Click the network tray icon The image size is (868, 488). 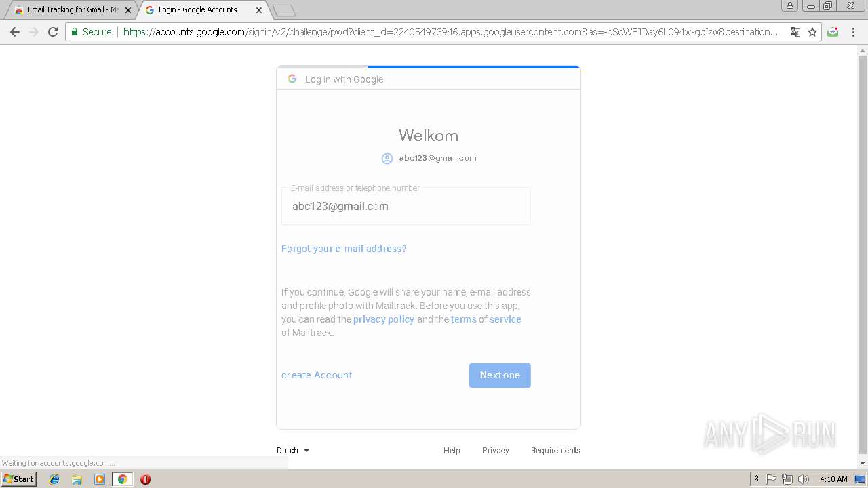coord(787,479)
